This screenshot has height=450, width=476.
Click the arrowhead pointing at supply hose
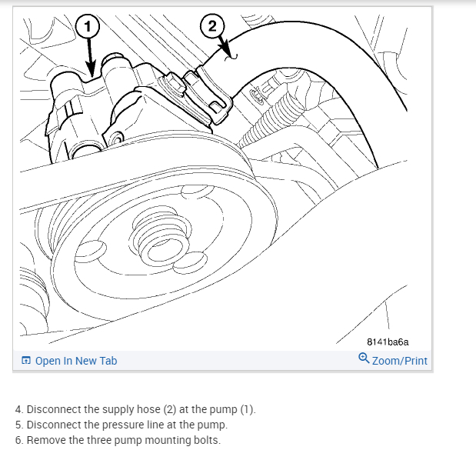(x=228, y=51)
